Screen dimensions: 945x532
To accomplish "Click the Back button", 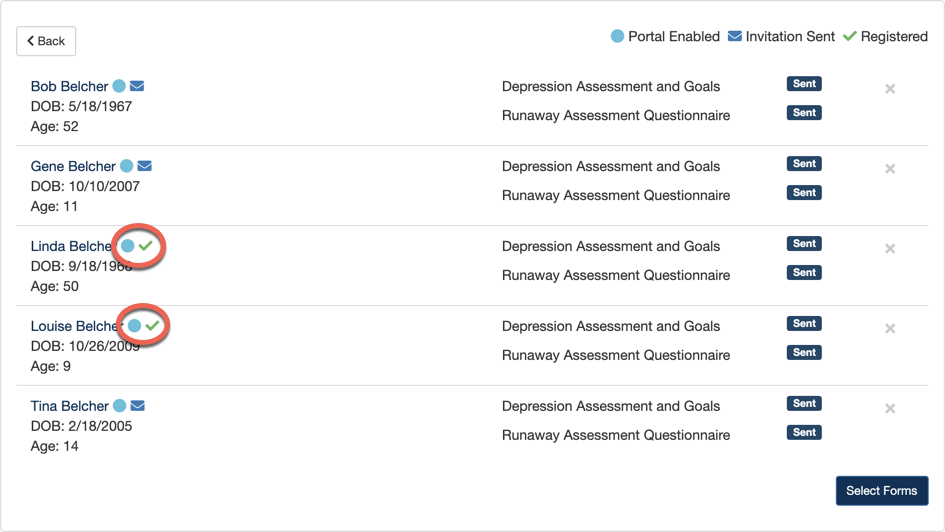I will point(46,41).
